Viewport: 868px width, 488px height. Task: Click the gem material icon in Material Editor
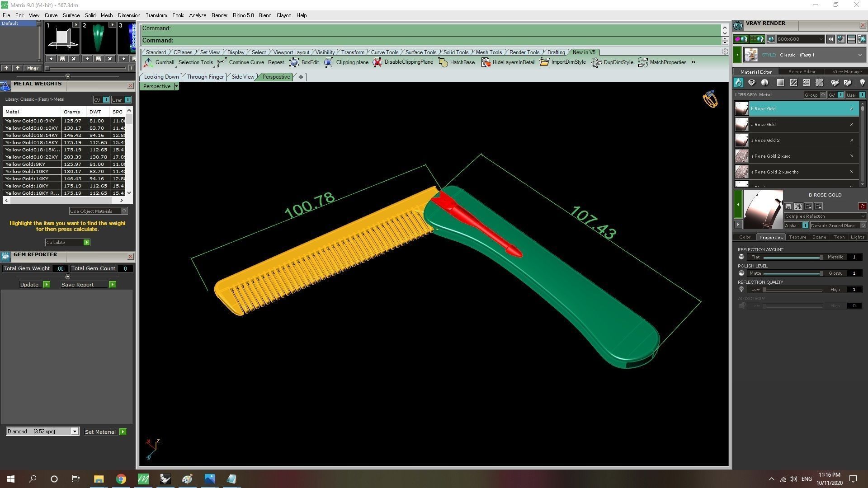click(x=751, y=83)
